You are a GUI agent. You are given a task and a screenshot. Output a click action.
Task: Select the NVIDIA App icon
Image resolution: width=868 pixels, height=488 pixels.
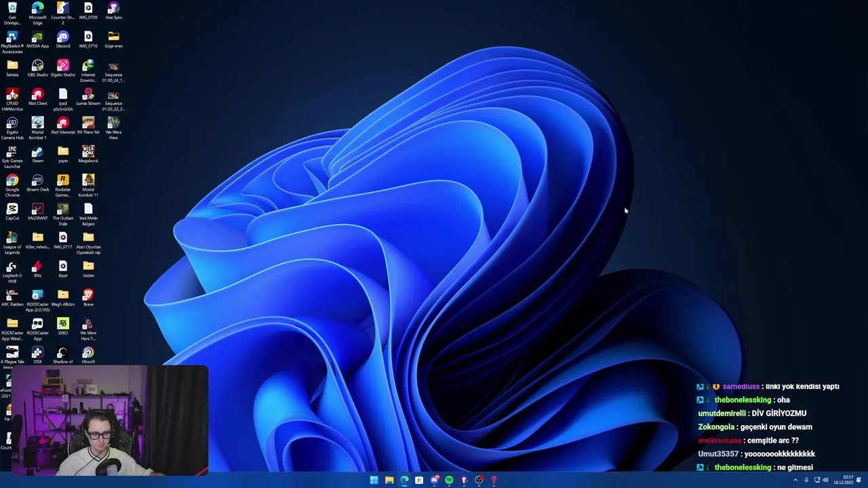point(37,40)
